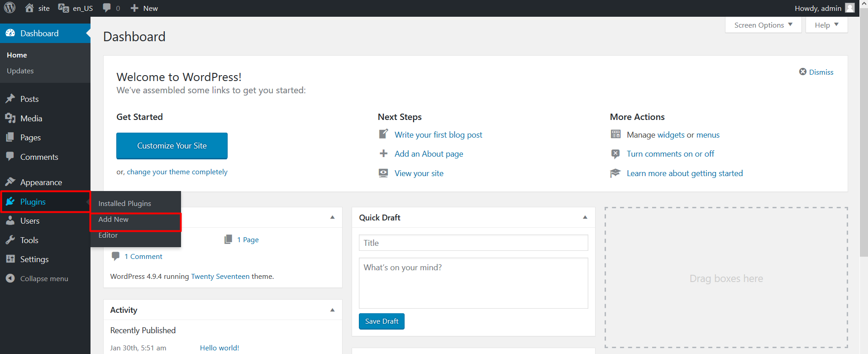
Task: Open the Help dropdown
Action: point(826,25)
